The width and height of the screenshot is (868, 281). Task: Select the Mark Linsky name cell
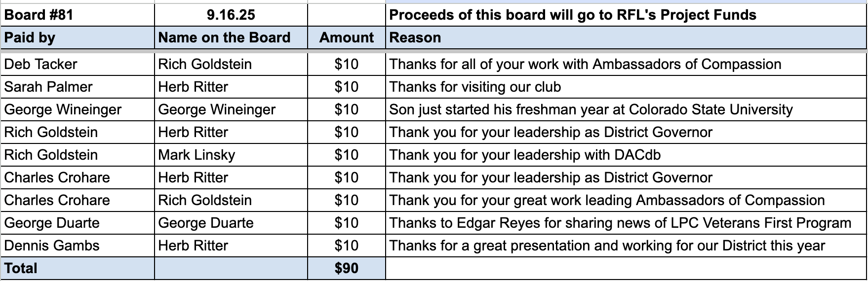[231, 155]
